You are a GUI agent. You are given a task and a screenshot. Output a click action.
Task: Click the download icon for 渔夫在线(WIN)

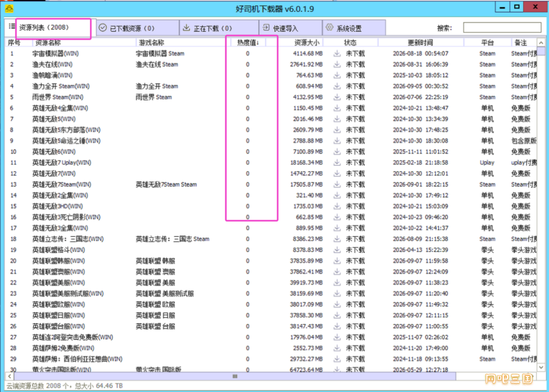tap(337, 64)
